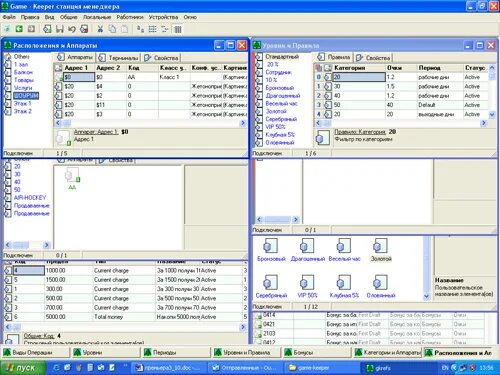Viewport: 500px width, 375px height.
Task: Click the Paste clipboard toolbar icon
Action: [124, 29]
